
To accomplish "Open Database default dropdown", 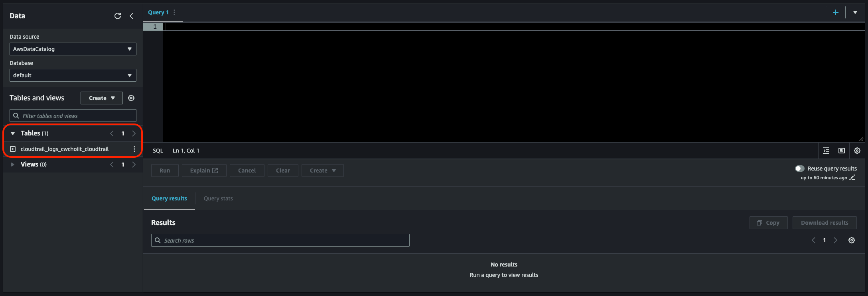I will click(73, 75).
